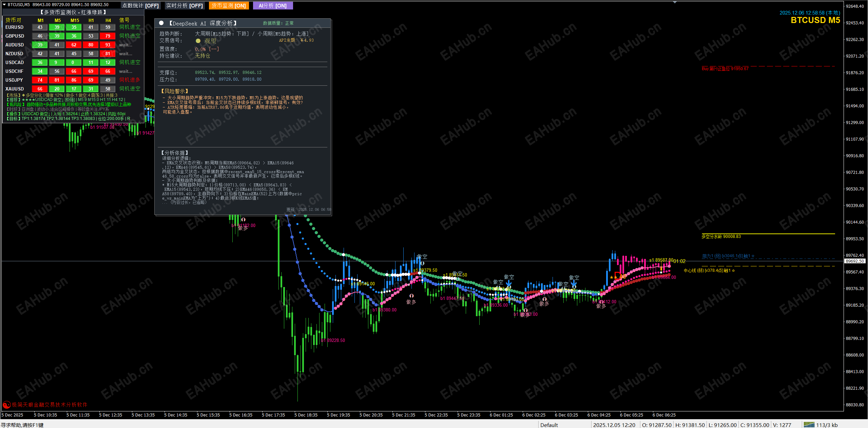Select EURUSD row in currency monitor
The height and width of the screenshot is (428, 868).
pyautogui.click(x=15, y=27)
